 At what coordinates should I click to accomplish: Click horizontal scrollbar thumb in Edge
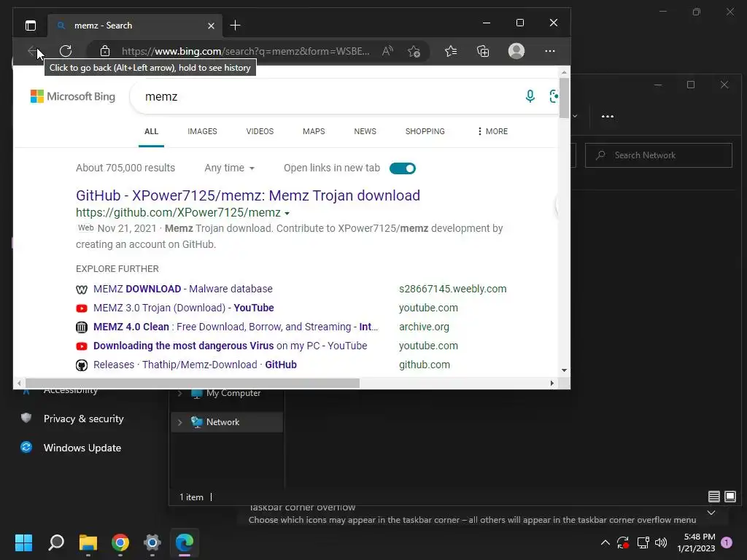193,384
